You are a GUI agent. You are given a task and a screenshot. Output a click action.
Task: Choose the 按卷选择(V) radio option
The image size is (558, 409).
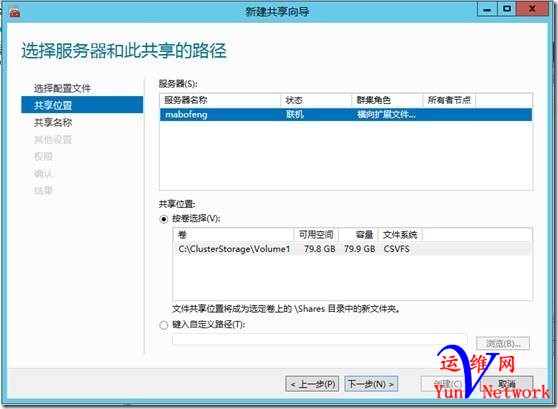[164, 219]
